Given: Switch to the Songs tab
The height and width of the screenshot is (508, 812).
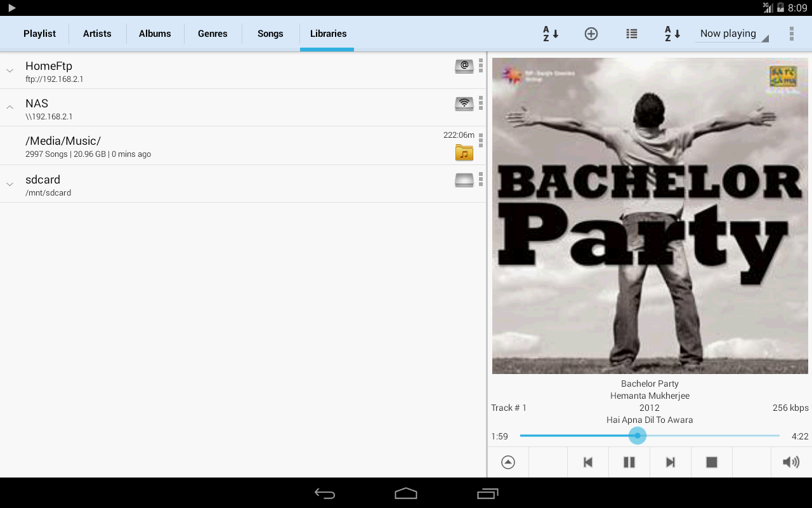Looking at the screenshot, I should coord(270,34).
